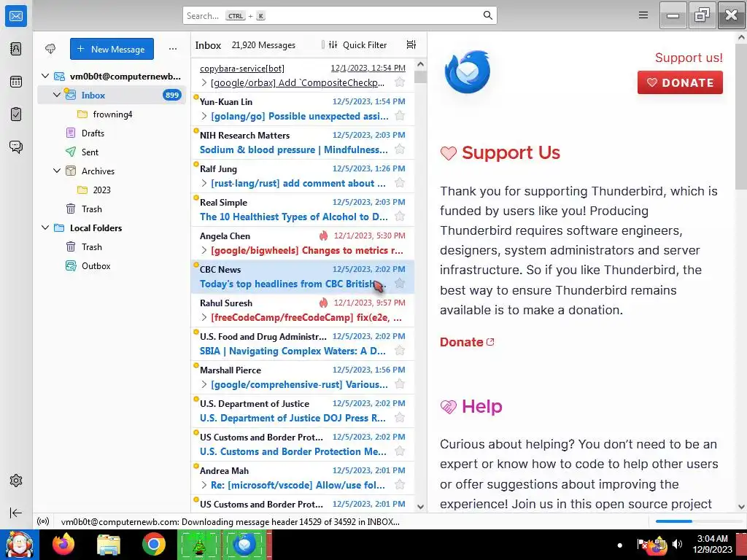Star the copybara-service message
This screenshot has height=560, width=747.
[x=400, y=82]
